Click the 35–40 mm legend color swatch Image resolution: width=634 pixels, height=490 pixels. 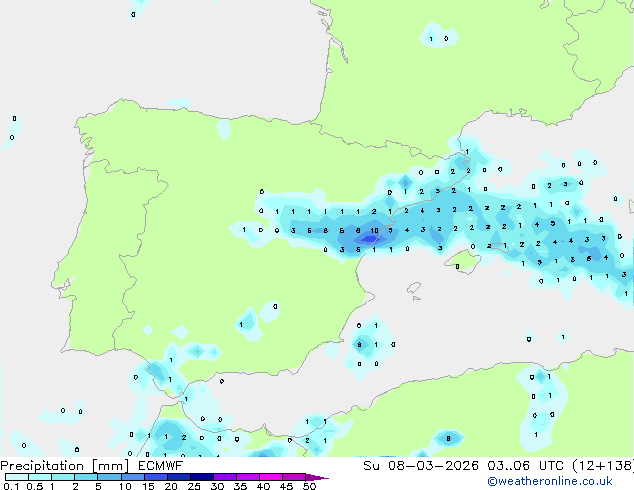248,477
